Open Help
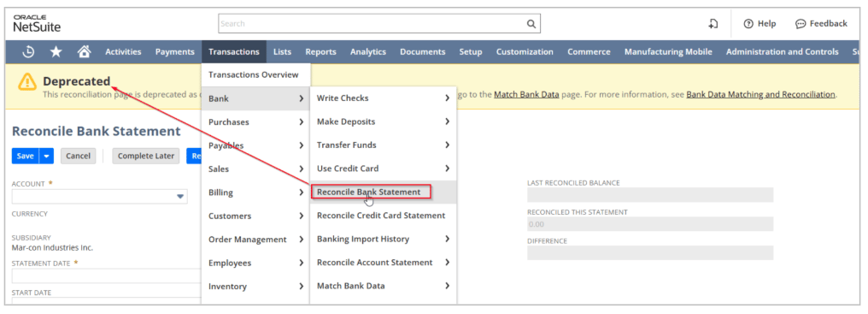 point(759,24)
